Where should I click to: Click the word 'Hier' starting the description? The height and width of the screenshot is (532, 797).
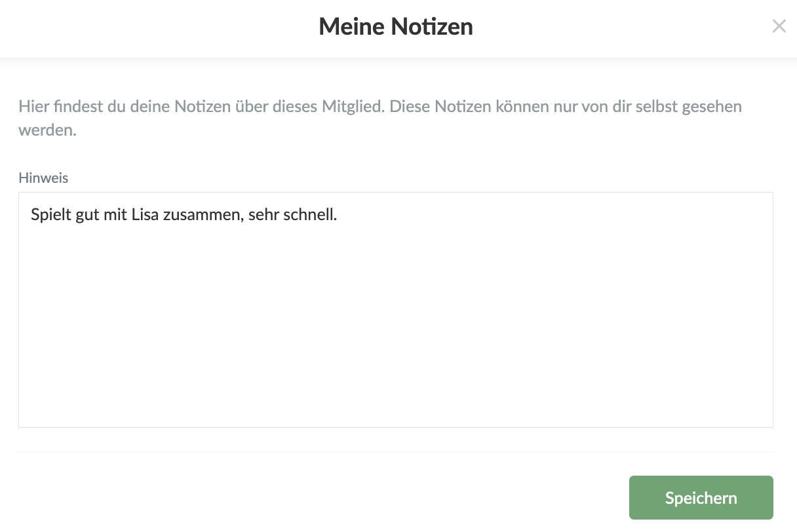(32, 106)
